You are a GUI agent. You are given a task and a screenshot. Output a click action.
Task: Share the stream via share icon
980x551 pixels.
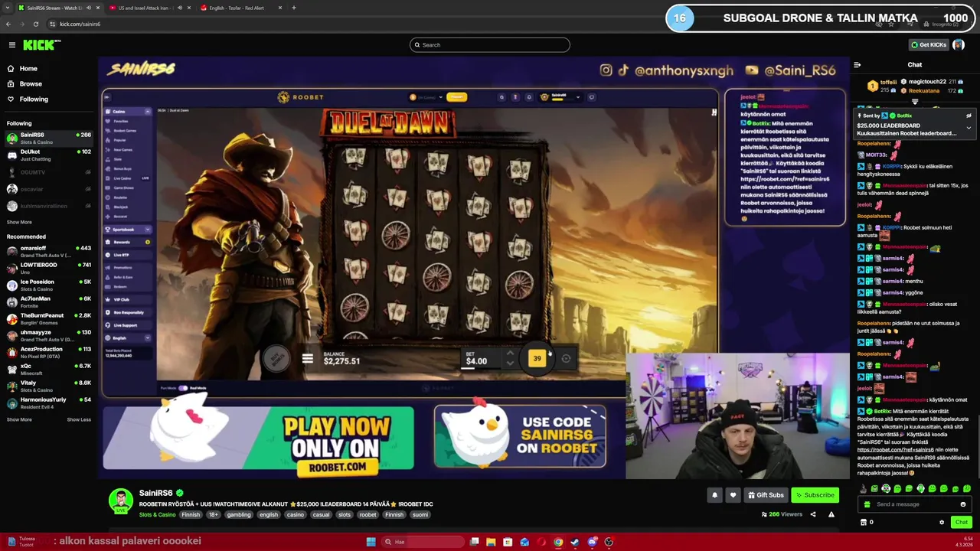pos(813,514)
